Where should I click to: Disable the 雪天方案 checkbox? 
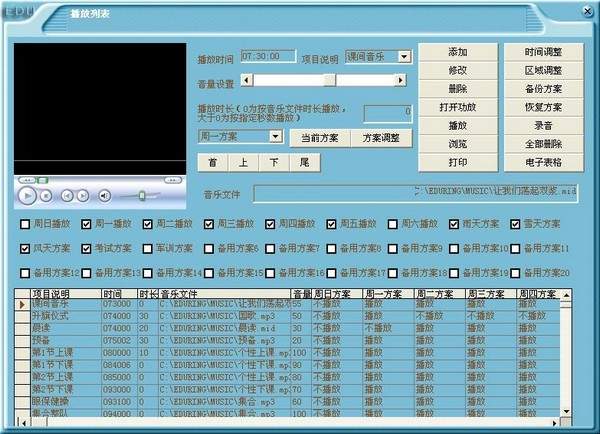516,224
